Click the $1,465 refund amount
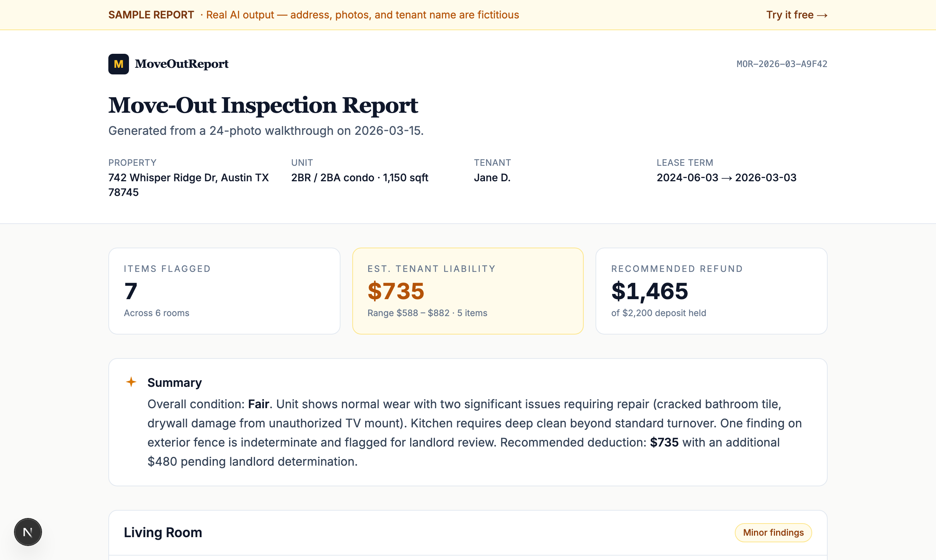Screen dimensions: 936x560 click(x=650, y=291)
